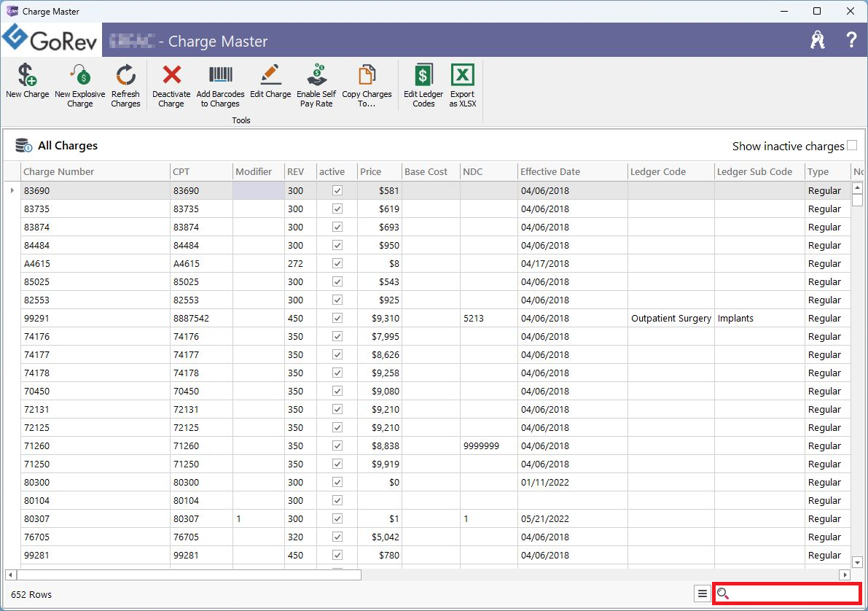This screenshot has width=868, height=611.
Task: Toggle active checkbox for charge 80104
Action: coord(337,500)
